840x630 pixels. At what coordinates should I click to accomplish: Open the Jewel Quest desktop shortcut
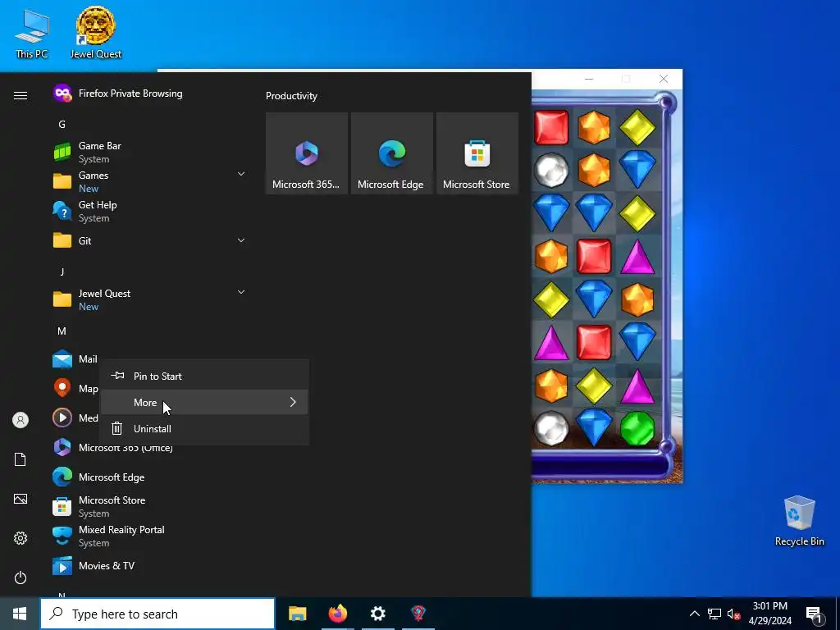point(95,32)
